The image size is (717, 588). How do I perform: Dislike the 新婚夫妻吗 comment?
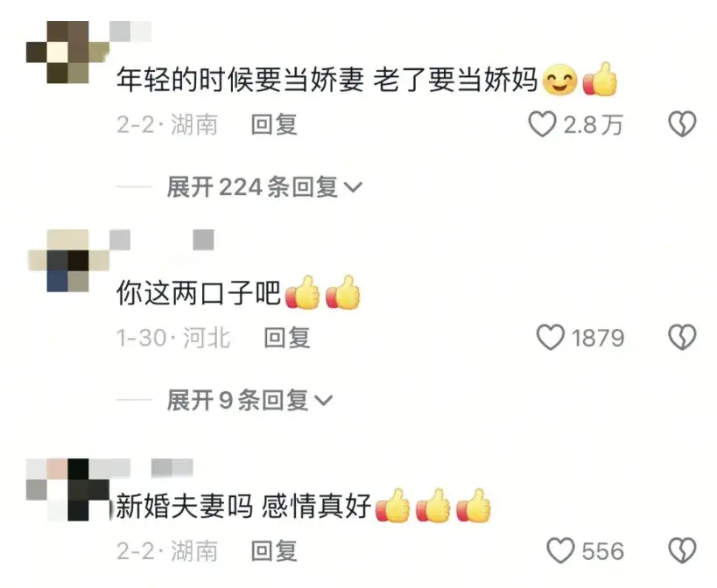coord(682,550)
